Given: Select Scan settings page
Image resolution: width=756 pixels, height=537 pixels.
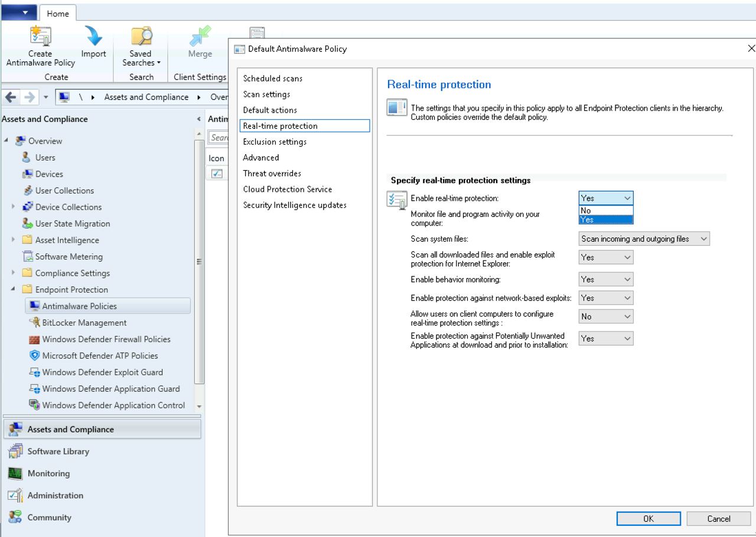Looking at the screenshot, I should (x=266, y=94).
